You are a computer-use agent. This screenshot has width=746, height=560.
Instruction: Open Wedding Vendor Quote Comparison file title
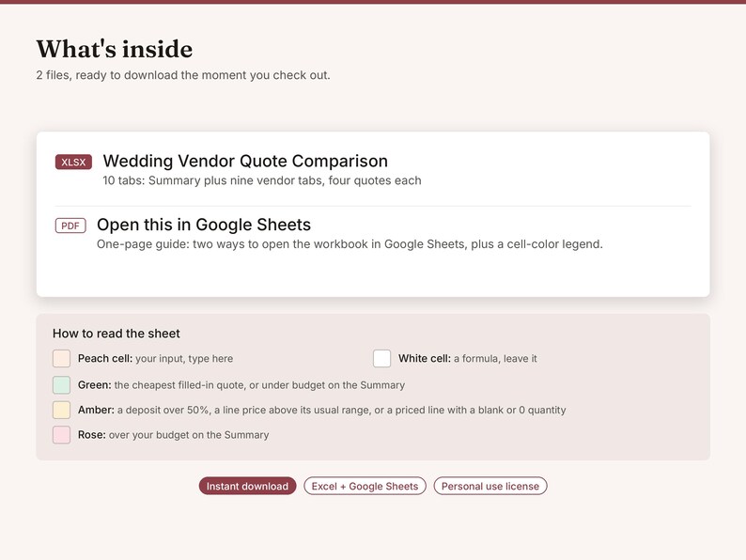click(245, 161)
